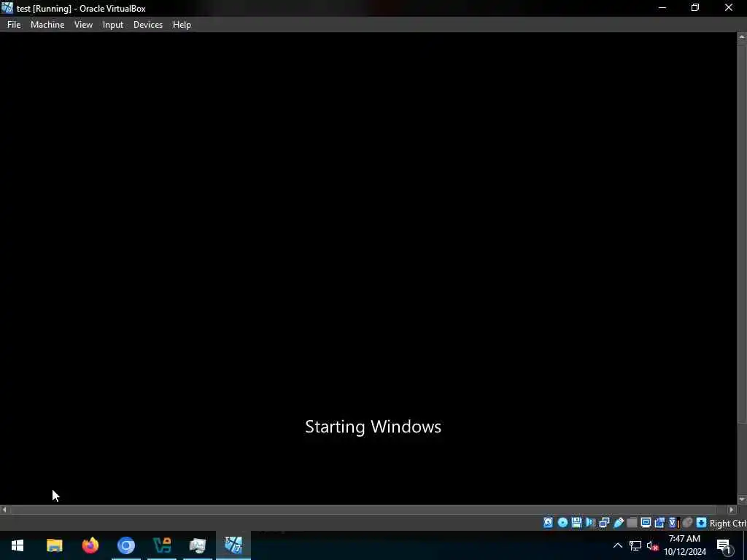Restore down the VirtualBox window
Viewport: 747px width, 560px height.
coord(695,8)
